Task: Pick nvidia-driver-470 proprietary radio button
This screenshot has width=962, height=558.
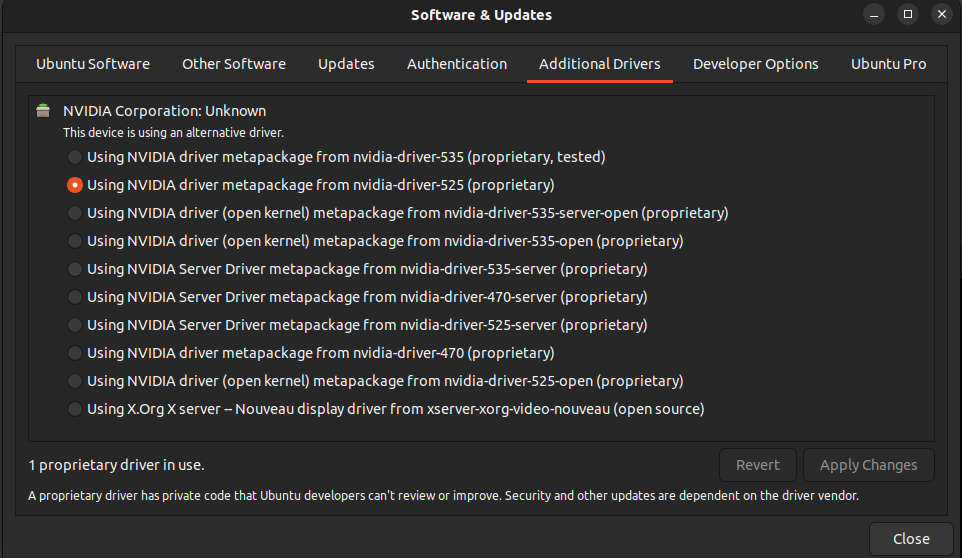Action: (75, 353)
